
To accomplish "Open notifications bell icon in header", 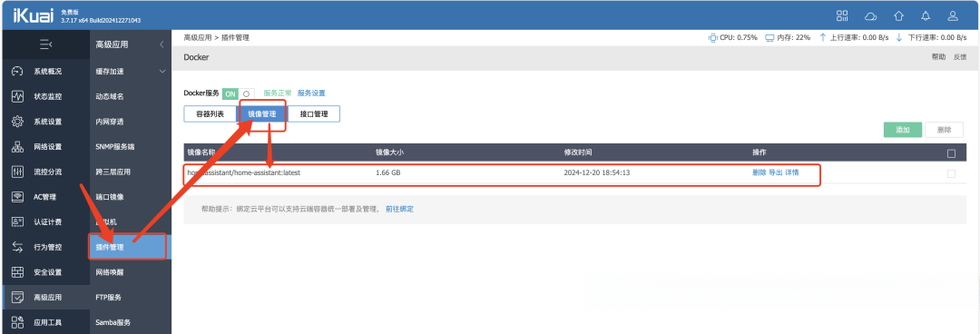I will (x=926, y=15).
